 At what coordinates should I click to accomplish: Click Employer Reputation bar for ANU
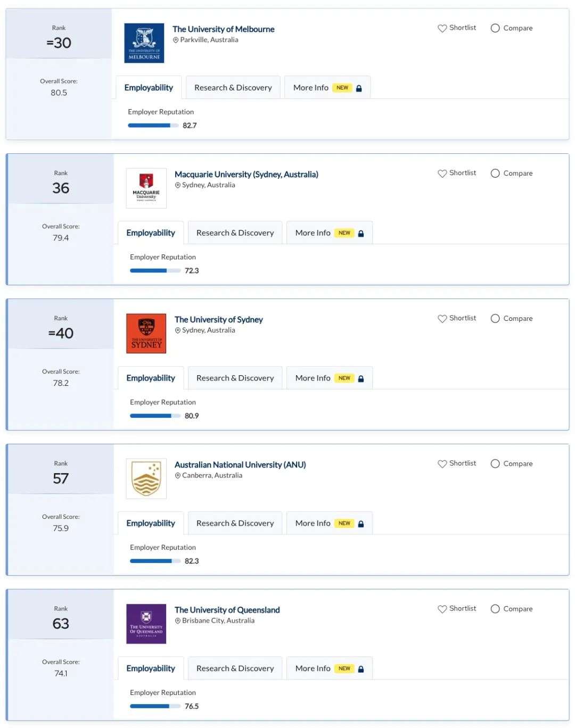point(155,561)
